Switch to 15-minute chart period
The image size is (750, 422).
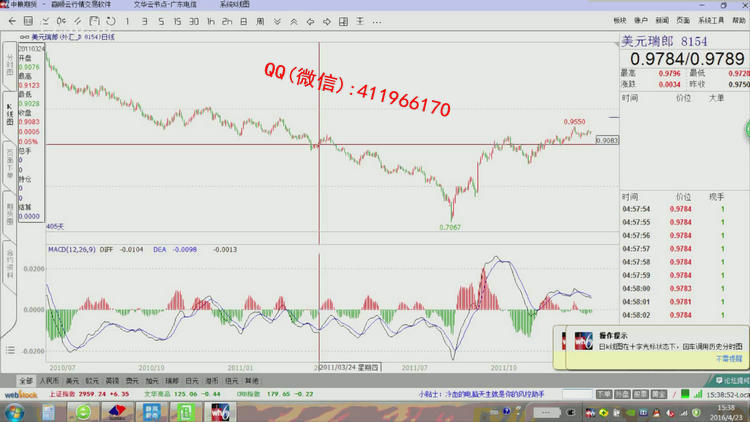click(x=179, y=20)
